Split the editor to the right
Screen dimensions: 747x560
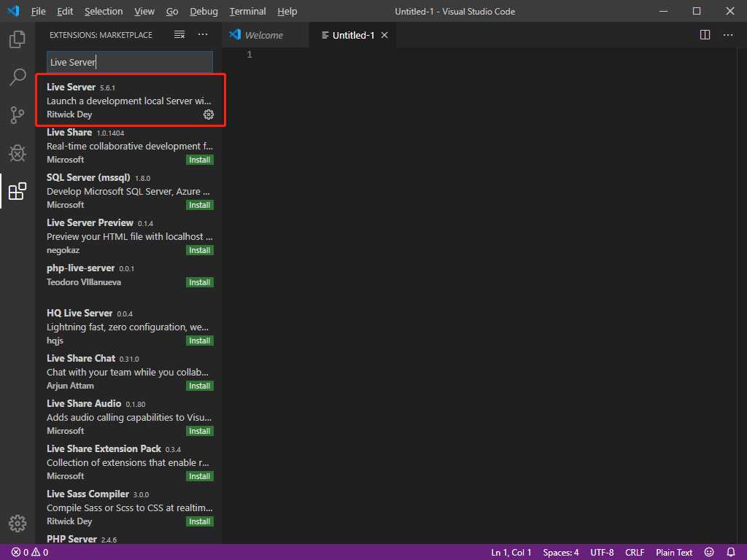(x=705, y=35)
